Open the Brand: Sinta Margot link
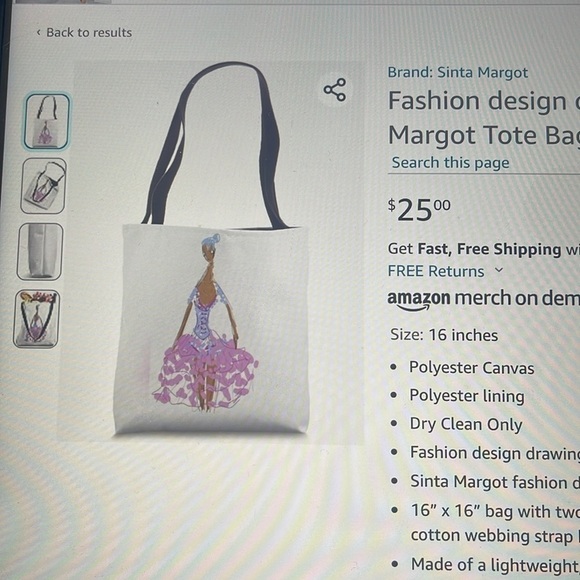The width and height of the screenshot is (580, 580). pyautogui.click(x=458, y=72)
